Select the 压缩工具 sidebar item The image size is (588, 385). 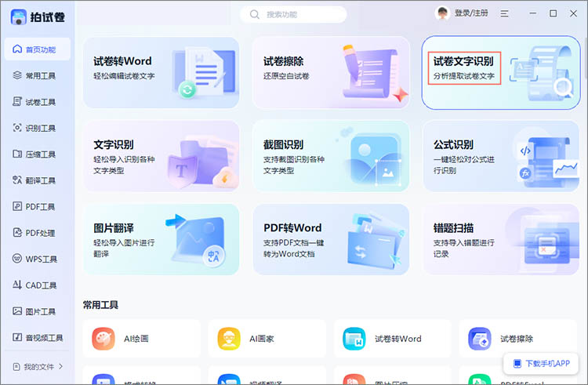(x=37, y=154)
